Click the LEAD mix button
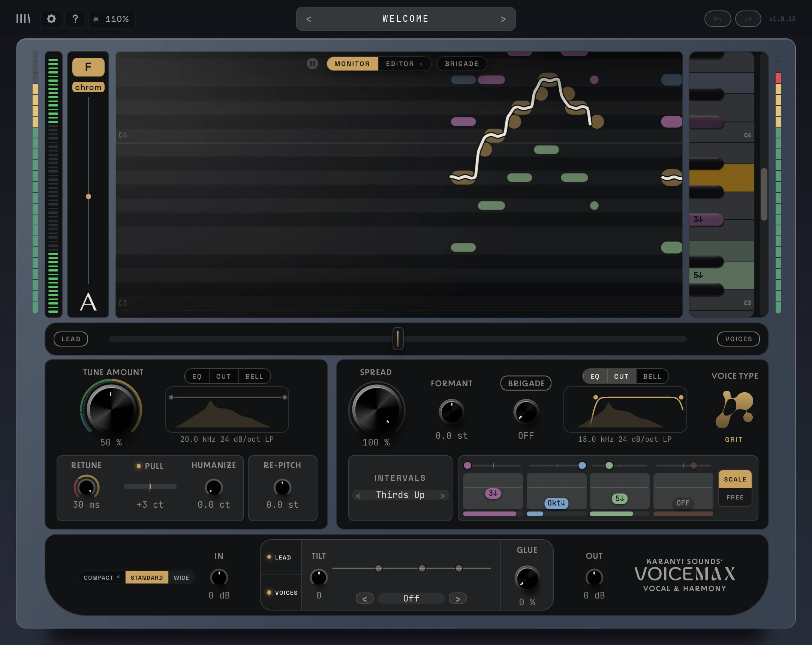The image size is (812, 645). pyautogui.click(x=71, y=339)
